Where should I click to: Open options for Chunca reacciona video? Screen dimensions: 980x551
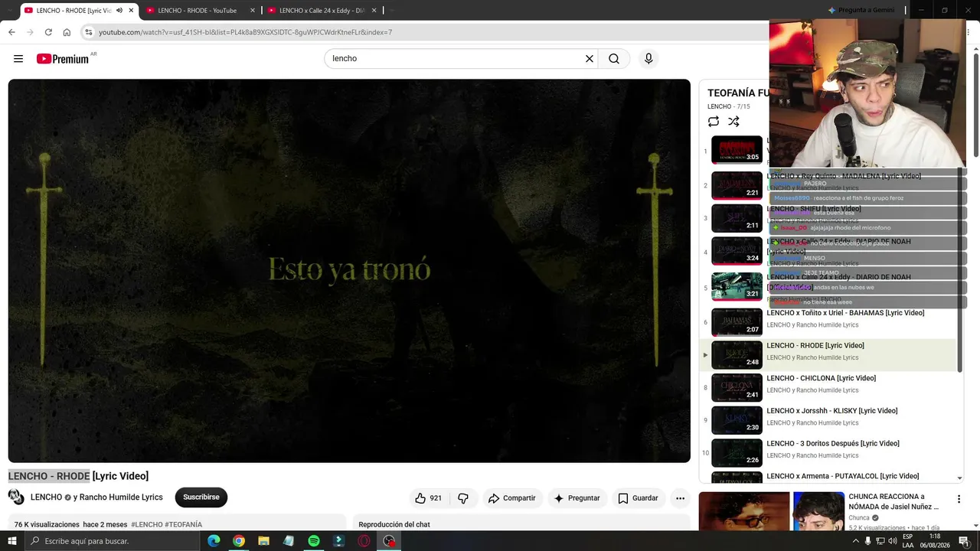[959, 500]
